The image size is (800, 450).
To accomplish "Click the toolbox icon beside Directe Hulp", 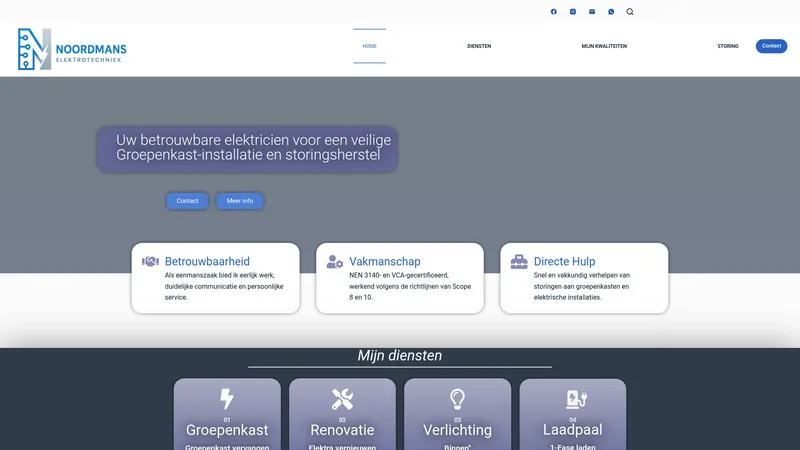I will coord(519,262).
